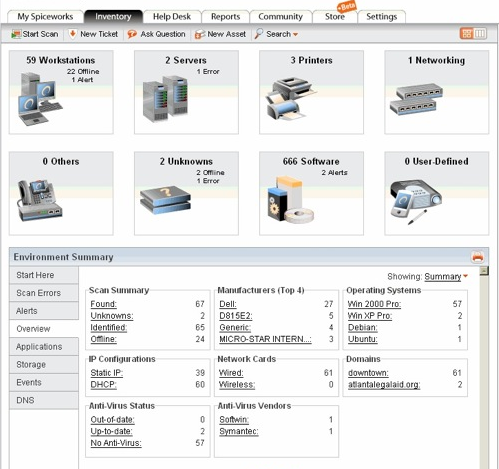Open the atlantalegalaid.org domain link

point(384,384)
